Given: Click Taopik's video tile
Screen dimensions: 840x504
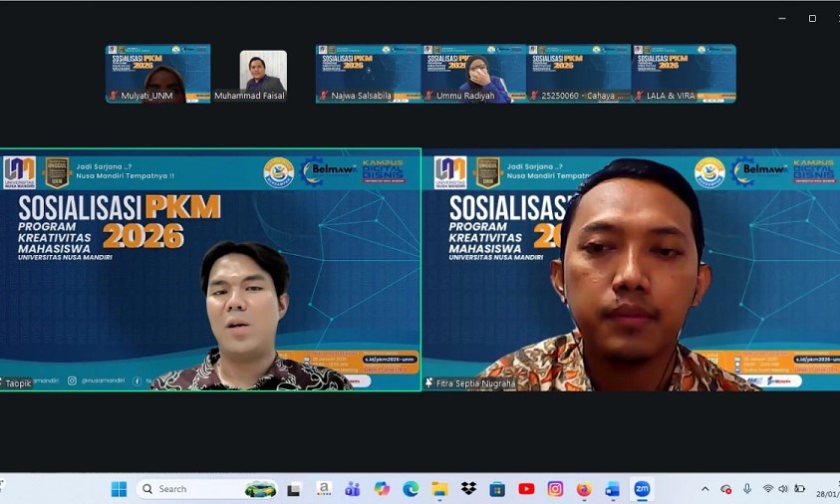Looking at the screenshot, I should coord(210,269).
